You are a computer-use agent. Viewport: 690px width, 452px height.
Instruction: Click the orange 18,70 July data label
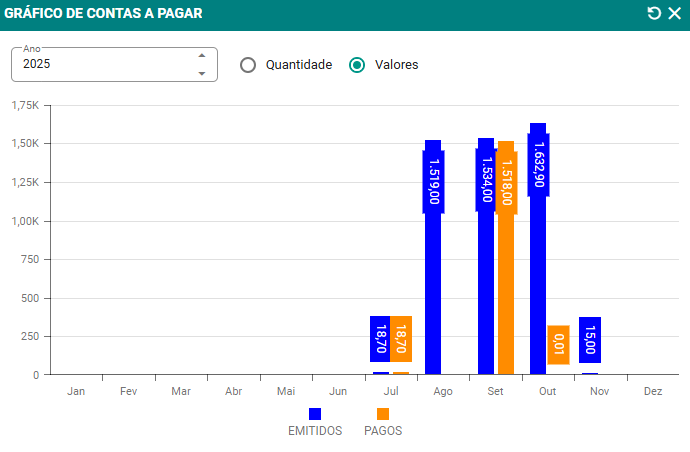pyautogui.click(x=401, y=339)
